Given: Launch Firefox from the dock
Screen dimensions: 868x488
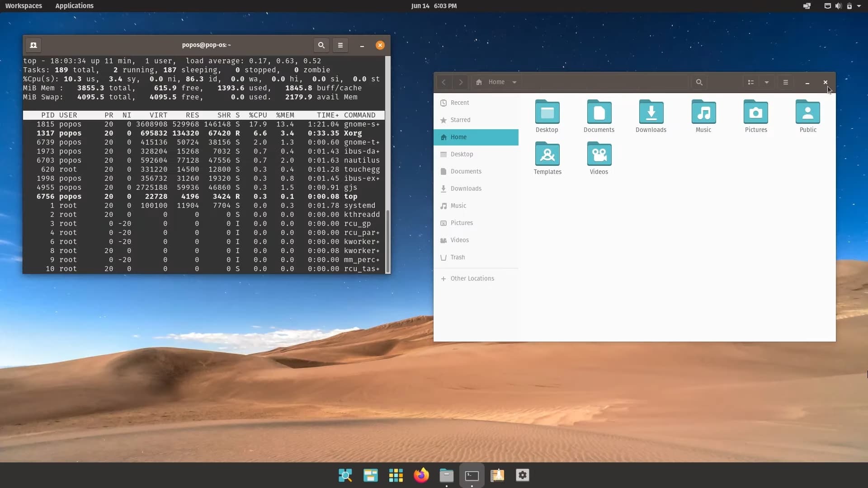Looking at the screenshot, I should pyautogui.click(x=421, y=475).
